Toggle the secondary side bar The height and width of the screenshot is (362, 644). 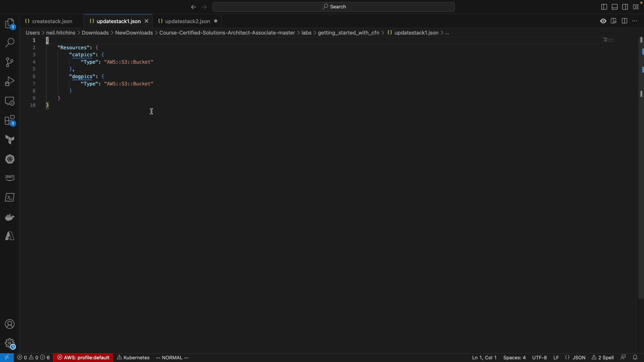(626, 7)
